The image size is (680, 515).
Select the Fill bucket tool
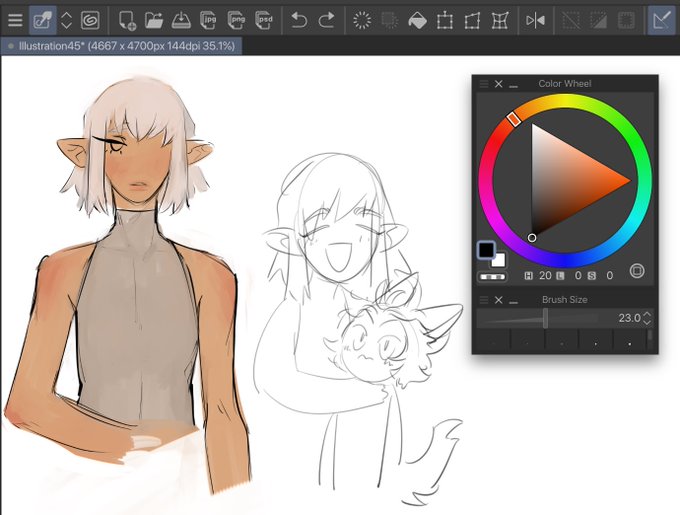pos(417,20)
